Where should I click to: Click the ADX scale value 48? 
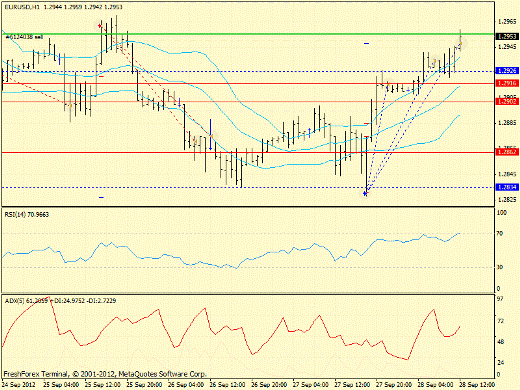coord(500,342)
